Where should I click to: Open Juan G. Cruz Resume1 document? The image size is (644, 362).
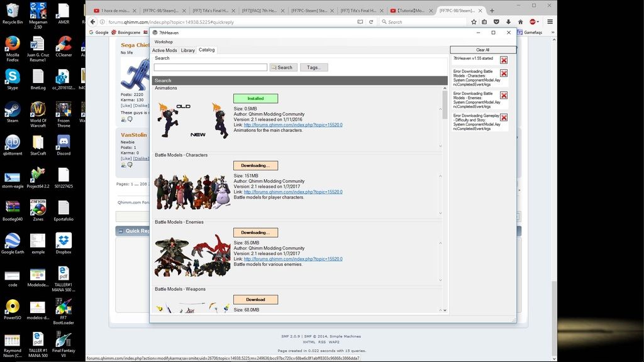coord(38,48)
